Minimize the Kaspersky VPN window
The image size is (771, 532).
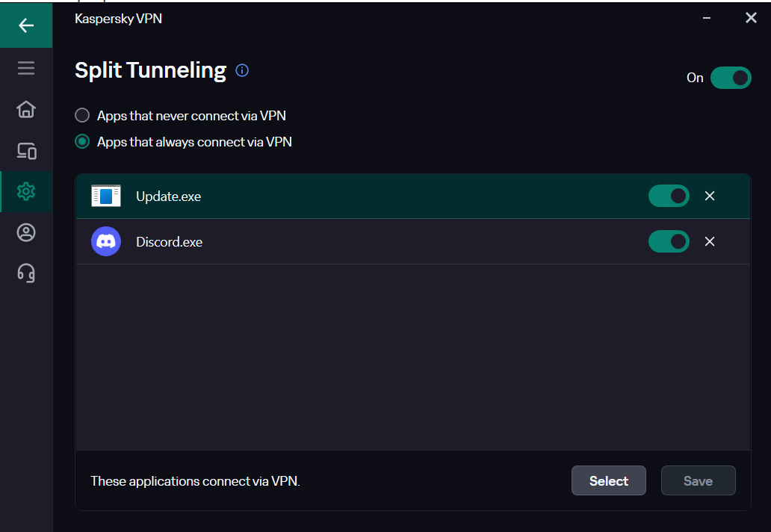coord(707,18)
